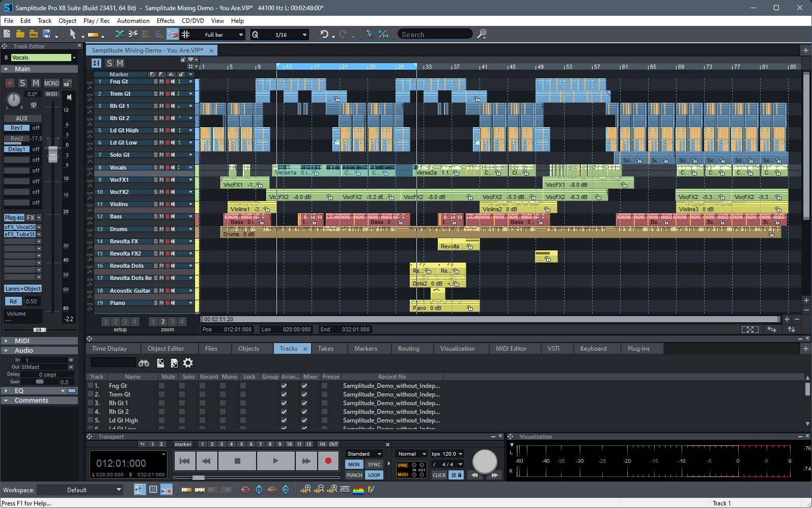
Task: Click the zoom-in waveform icon in the bottom toolbar
Action: click(305, 490)
